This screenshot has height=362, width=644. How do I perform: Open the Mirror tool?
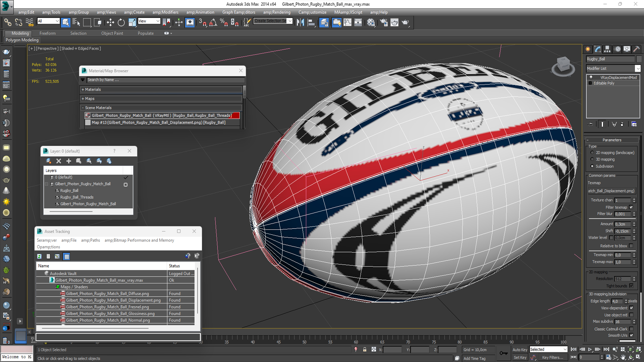(x=300, y=22)
